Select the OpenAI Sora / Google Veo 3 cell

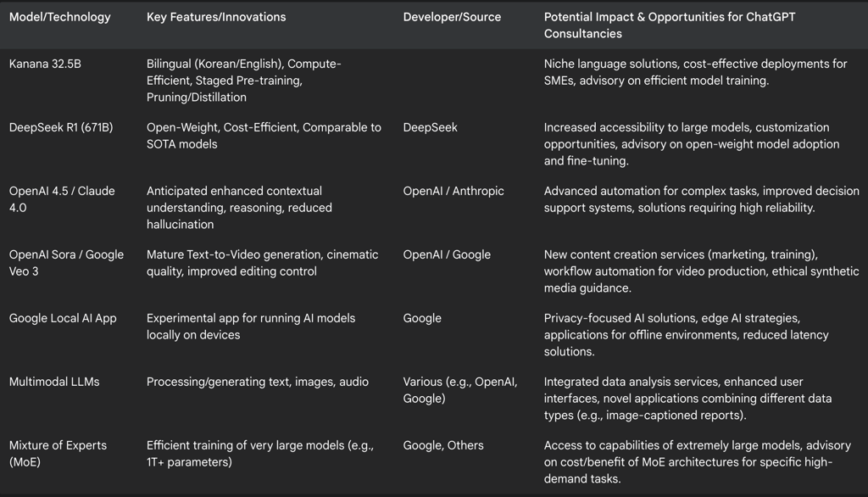coord(66,263)
